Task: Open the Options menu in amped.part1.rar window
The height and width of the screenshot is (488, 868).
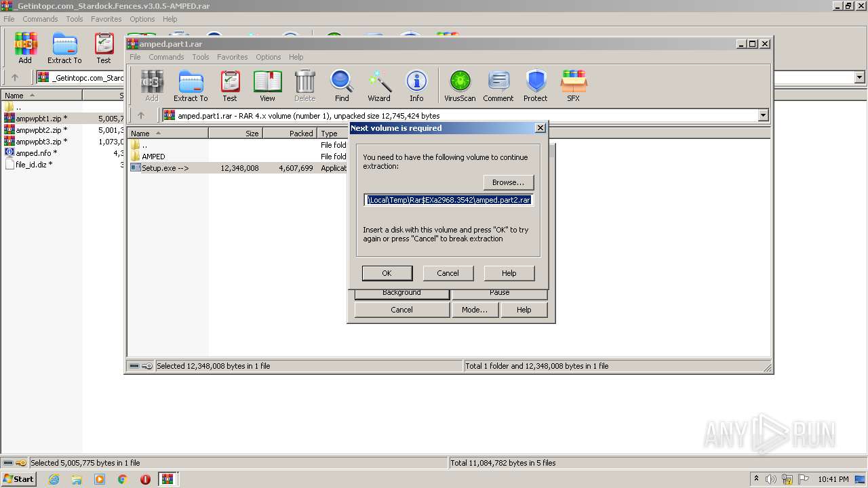Action: tap(268, 57)
